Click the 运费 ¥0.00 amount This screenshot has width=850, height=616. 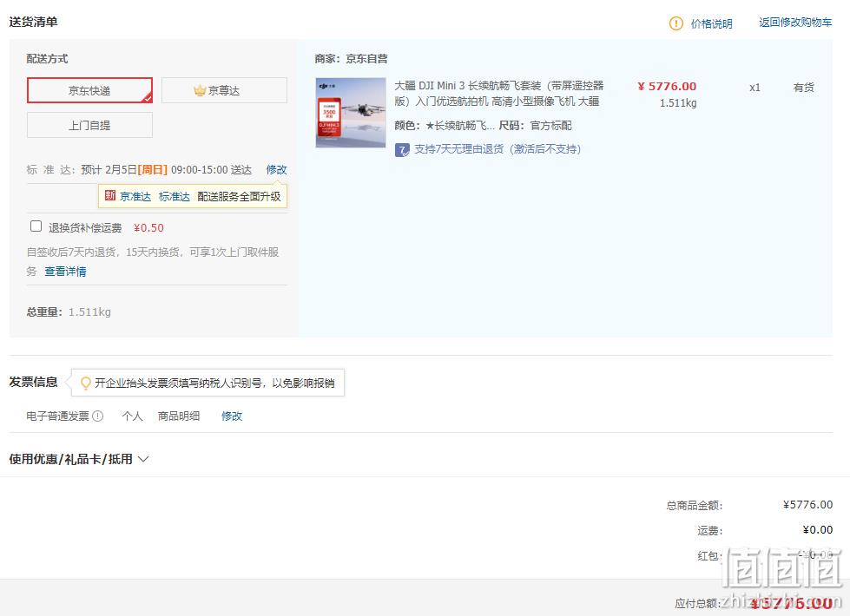click(x=818, y=530)
